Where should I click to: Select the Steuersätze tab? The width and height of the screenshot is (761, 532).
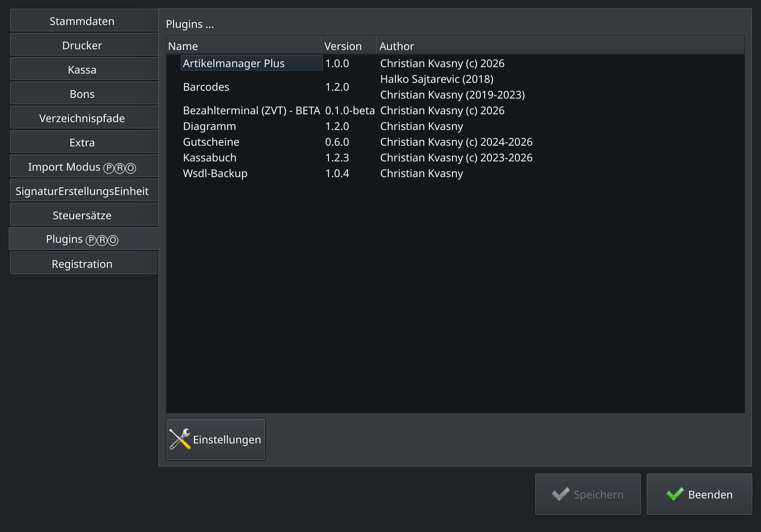pos(84,215)
